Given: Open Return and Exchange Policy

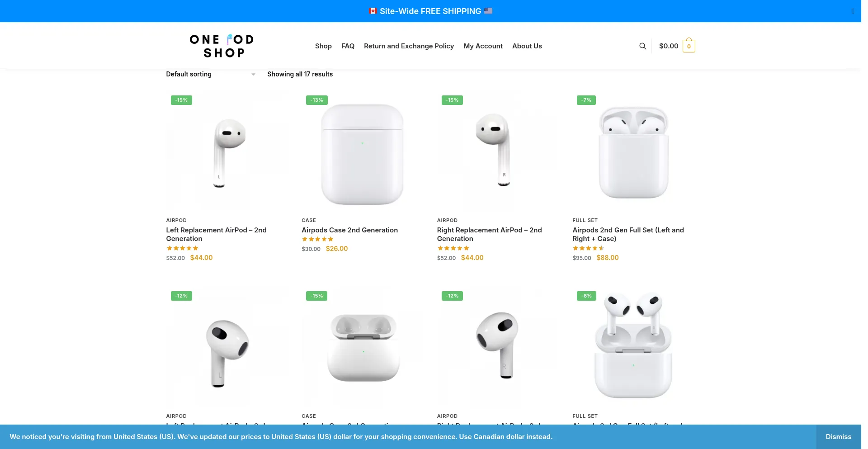Looking at the screenshot, I should coord(409,46).
